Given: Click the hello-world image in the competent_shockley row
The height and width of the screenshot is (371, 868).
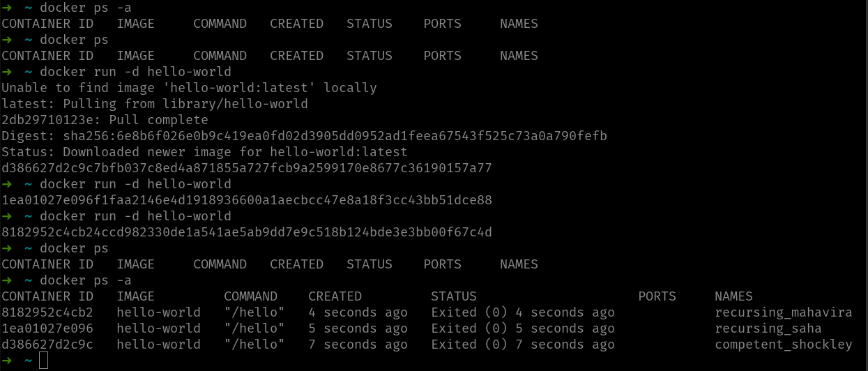Looking at the screenshot, I should point(158,344).
